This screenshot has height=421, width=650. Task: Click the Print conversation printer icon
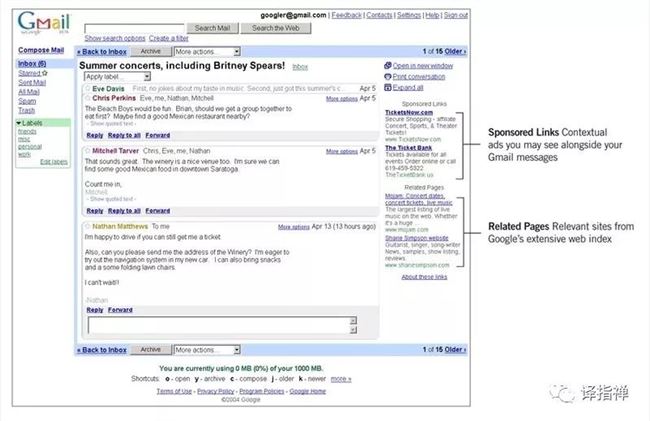coord(386,76)
